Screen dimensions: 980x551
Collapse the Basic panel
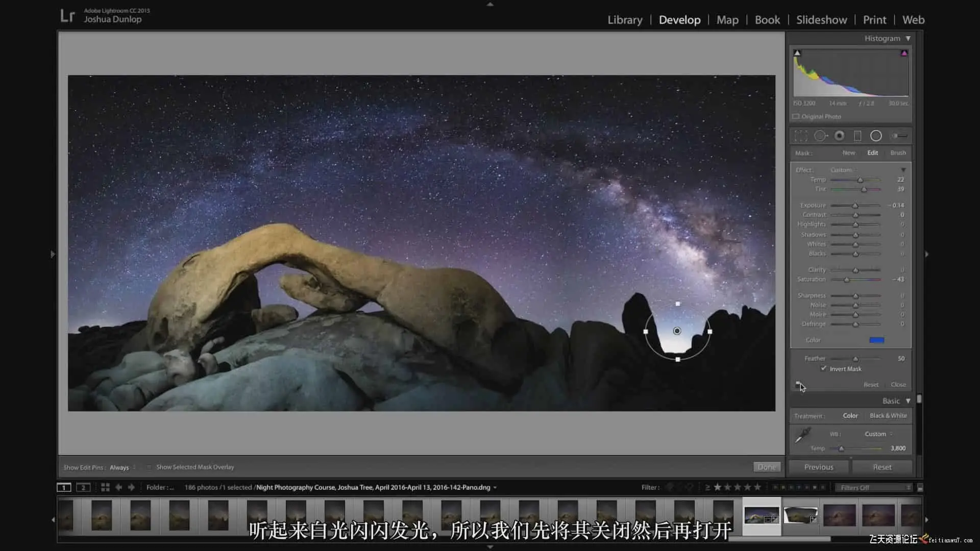(908, 401)
